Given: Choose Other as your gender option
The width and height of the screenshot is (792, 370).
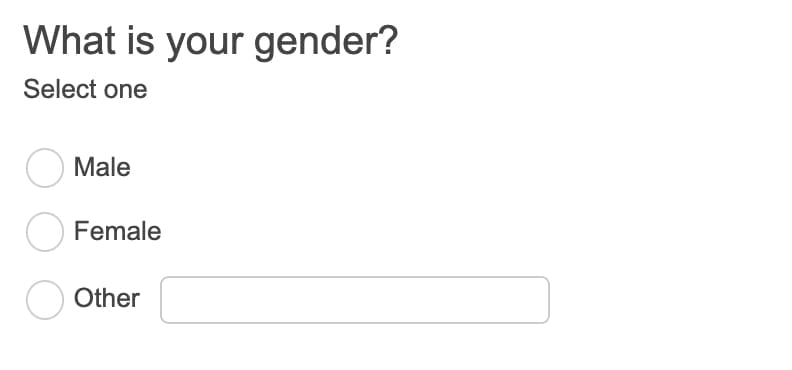Looking at the screenshot, I should (x=44, y=300).
